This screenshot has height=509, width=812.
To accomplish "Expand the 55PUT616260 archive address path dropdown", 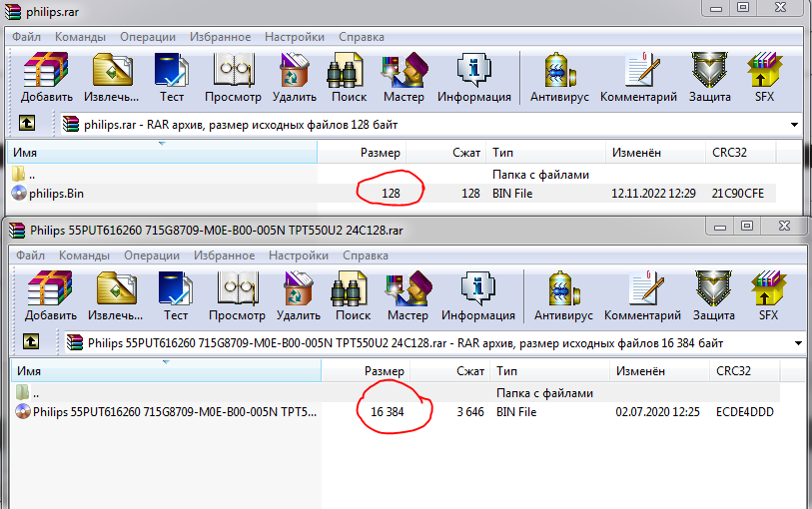I will [798, 343].
